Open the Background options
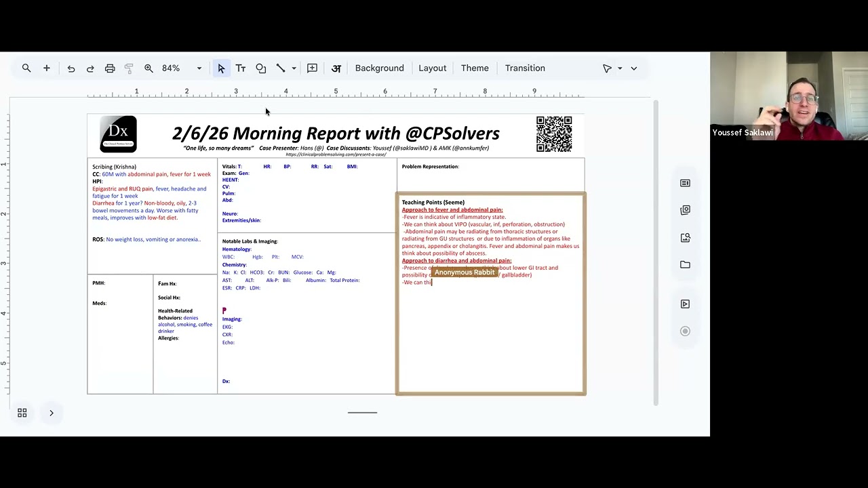The image size is (868, 488). coord(379,68)
